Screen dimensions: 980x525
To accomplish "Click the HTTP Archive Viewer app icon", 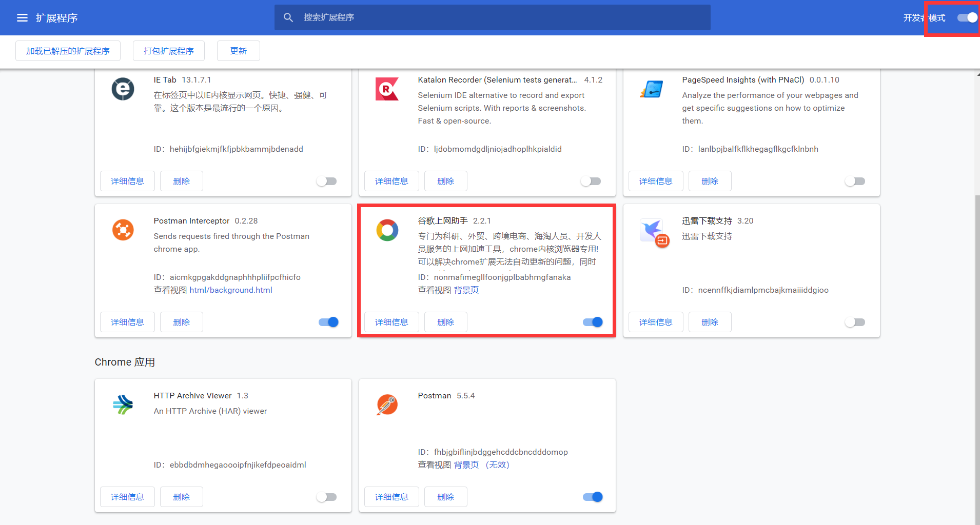I will (123, 405).
